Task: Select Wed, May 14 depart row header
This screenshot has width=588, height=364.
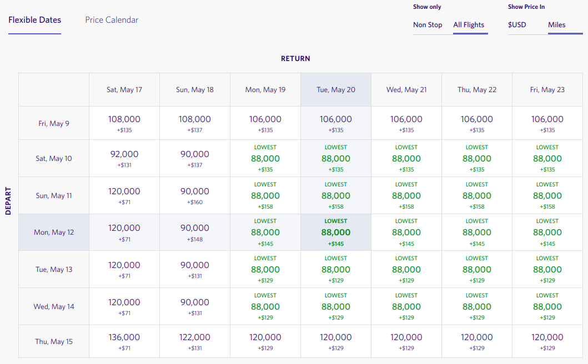Action: click(54, 306)
